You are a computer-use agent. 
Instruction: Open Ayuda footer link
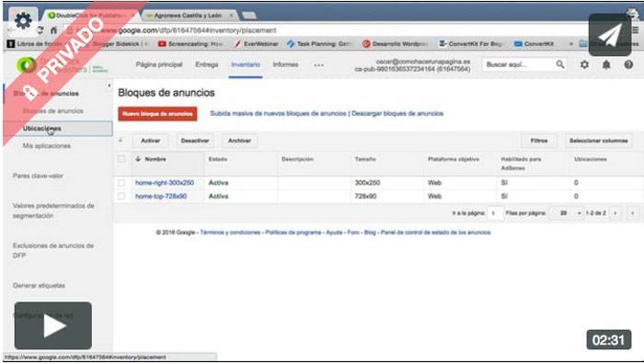click(x=334, y=233)
